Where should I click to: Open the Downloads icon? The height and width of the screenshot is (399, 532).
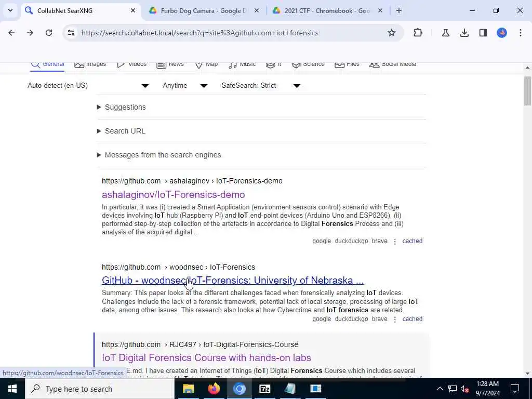[464, 33]
